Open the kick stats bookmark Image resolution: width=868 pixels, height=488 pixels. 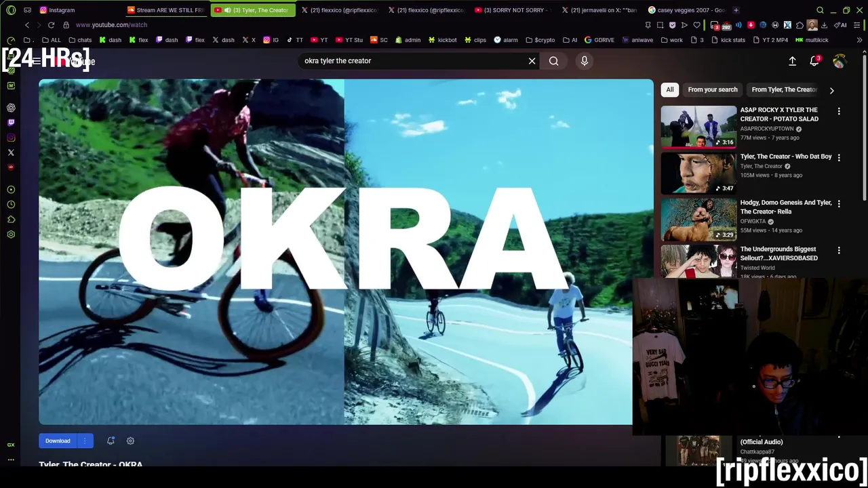coord(728,40)
